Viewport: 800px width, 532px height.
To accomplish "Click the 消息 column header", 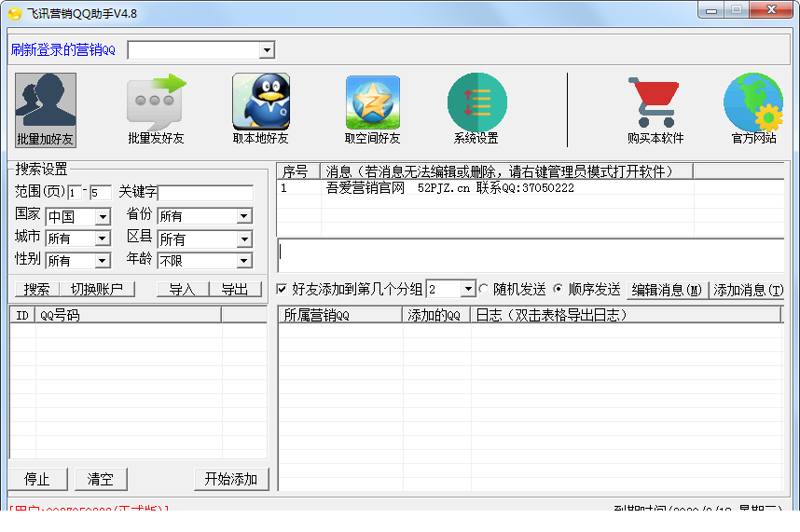I will (x=506, y=171).
